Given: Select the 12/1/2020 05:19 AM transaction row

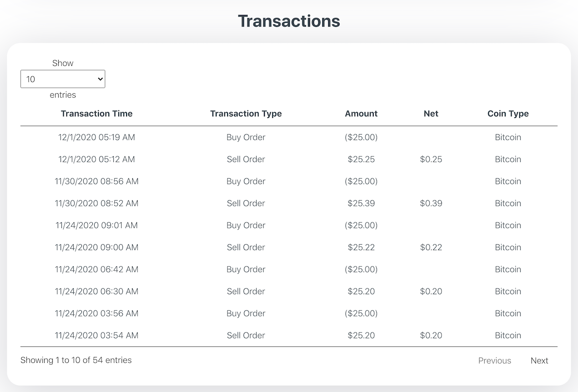Looking at the screenshot, I should [96, 137].
